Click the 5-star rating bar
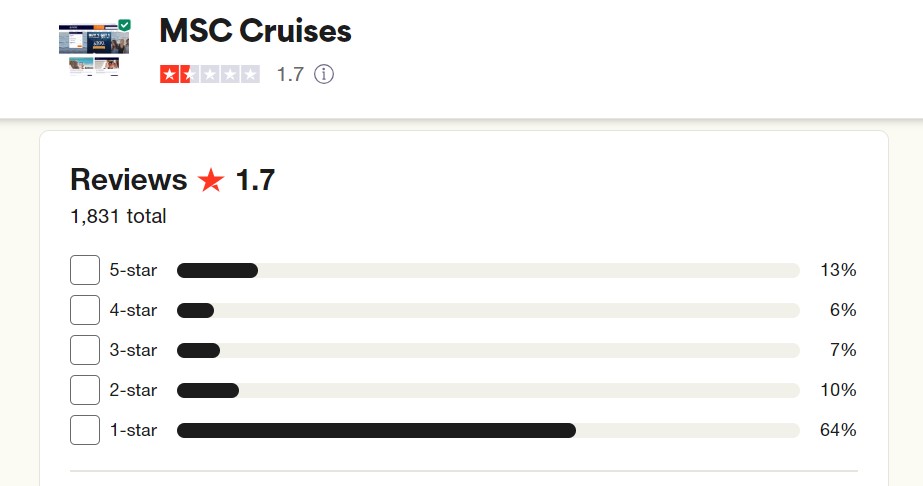 click(x=488, y=271)
